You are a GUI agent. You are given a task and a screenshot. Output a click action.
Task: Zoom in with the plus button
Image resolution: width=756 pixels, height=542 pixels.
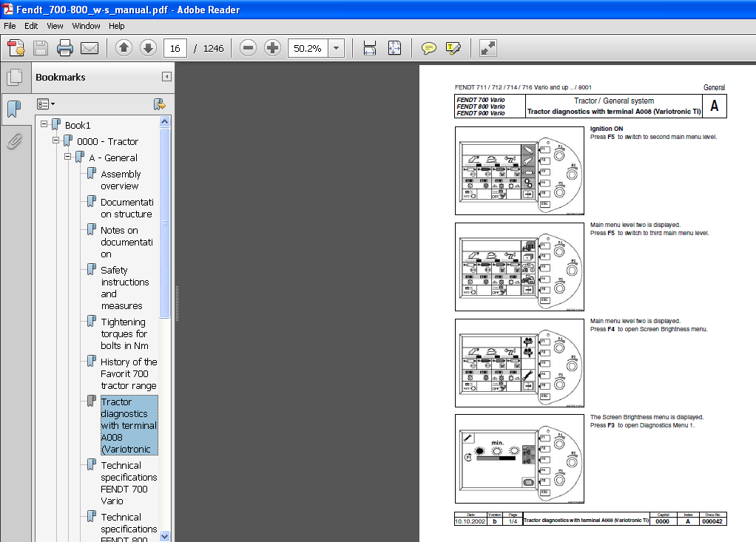coord(272,48)
